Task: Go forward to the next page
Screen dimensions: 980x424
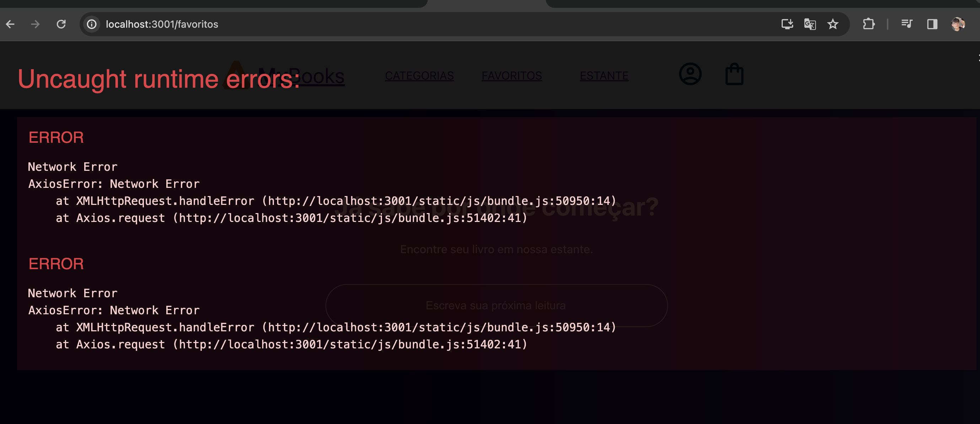Action: 36,25
